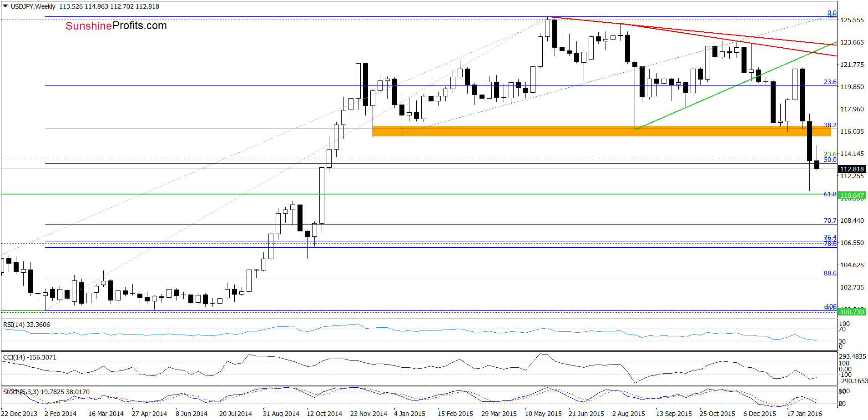Select the 117.960 price axis label
Image resolution: width=868 pixels, height=420 pixels.
pos(852,109)
